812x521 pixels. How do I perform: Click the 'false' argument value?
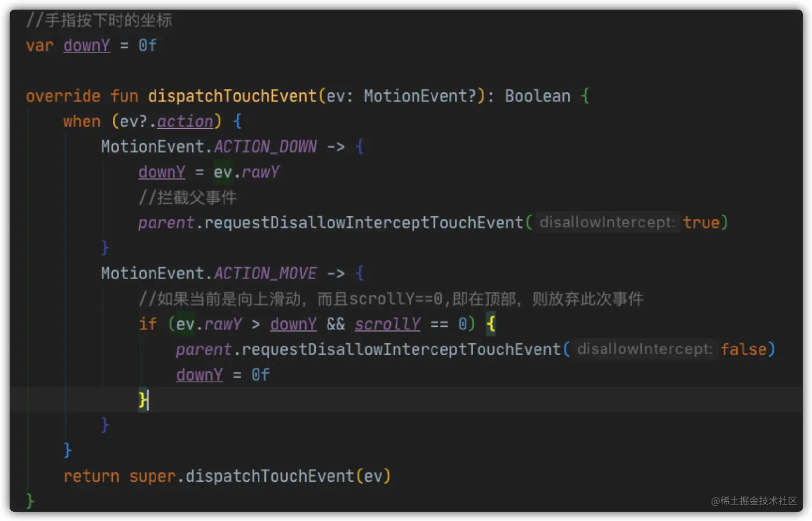pyautogui.click(x=743, y=349)
